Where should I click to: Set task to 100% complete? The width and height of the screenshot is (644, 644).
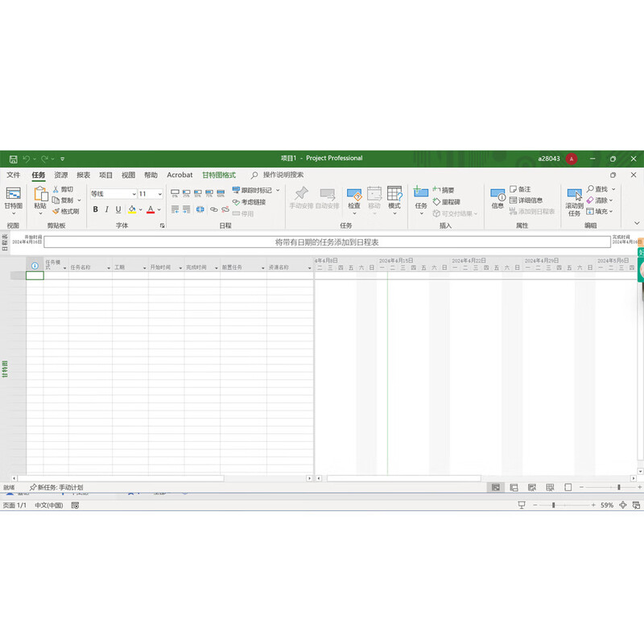pyautogui.click(x=222, y=192)
